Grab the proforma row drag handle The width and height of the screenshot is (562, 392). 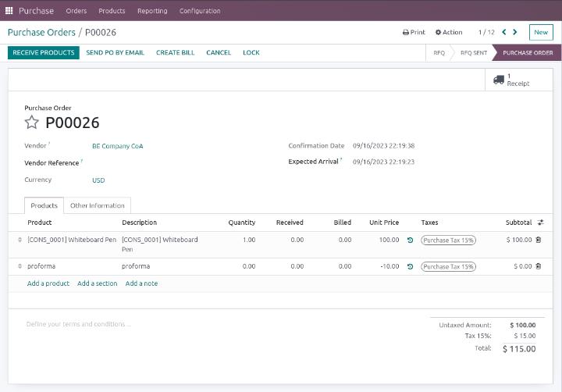coord(20,266)
